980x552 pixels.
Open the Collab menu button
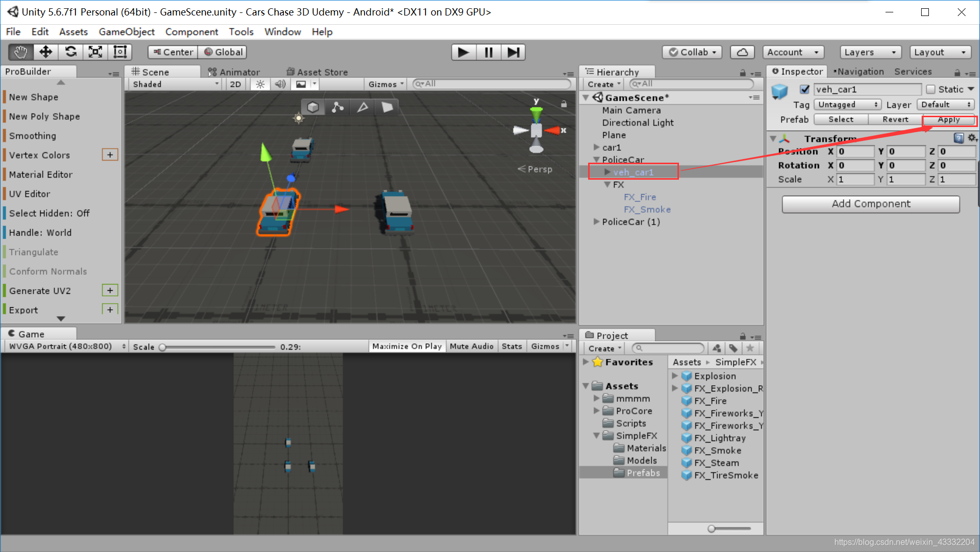(x=692, y=52)
